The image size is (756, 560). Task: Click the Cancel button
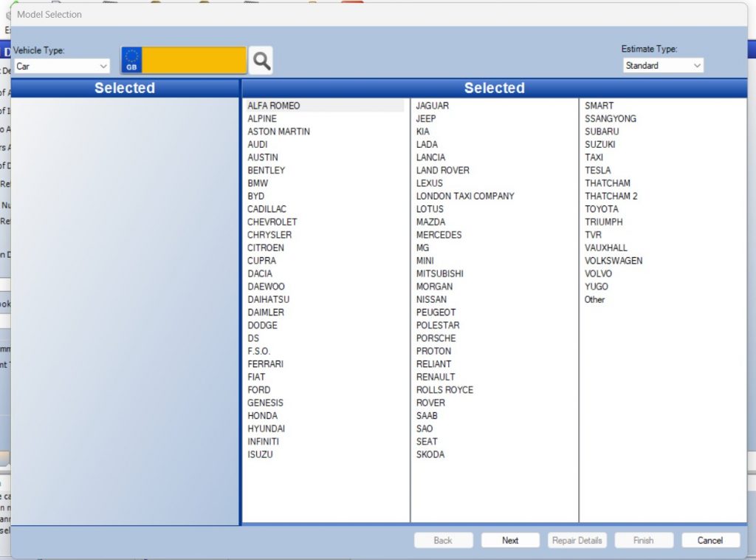coord(710,540)
